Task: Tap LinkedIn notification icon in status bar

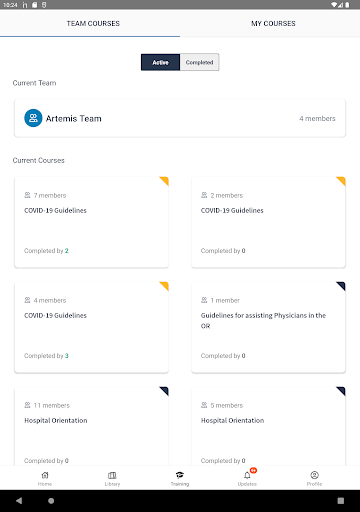Action: point(25,5)
